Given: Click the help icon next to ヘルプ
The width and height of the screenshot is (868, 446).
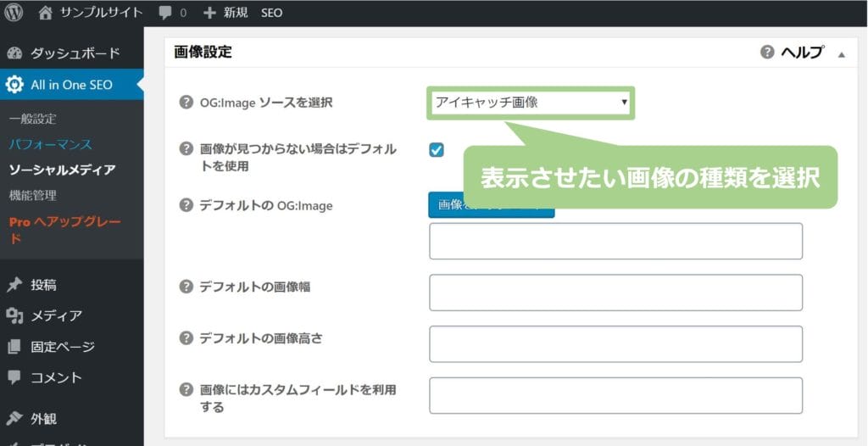Looking at the screenshot, I should pos(766,53).
